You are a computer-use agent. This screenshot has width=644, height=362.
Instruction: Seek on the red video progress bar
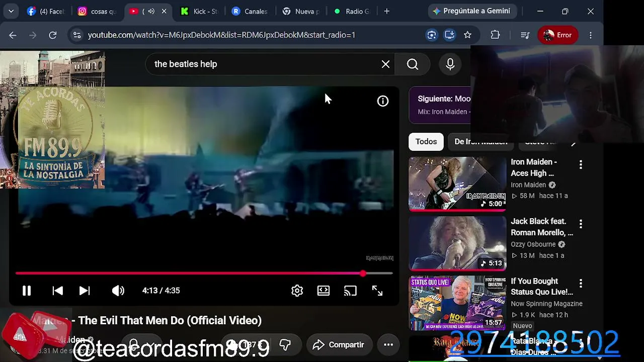click(x=204, y=274)
